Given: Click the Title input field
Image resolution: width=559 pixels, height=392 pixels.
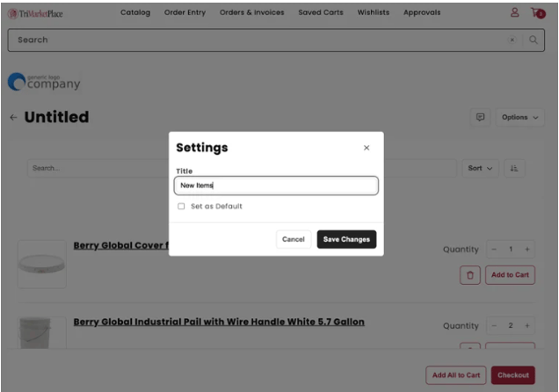Looking at the screenshot, I should pos(276,185).
